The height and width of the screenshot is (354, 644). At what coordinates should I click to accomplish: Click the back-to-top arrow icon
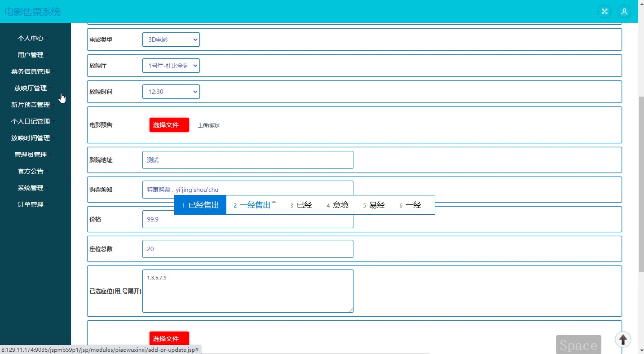[x=623, y=339]
